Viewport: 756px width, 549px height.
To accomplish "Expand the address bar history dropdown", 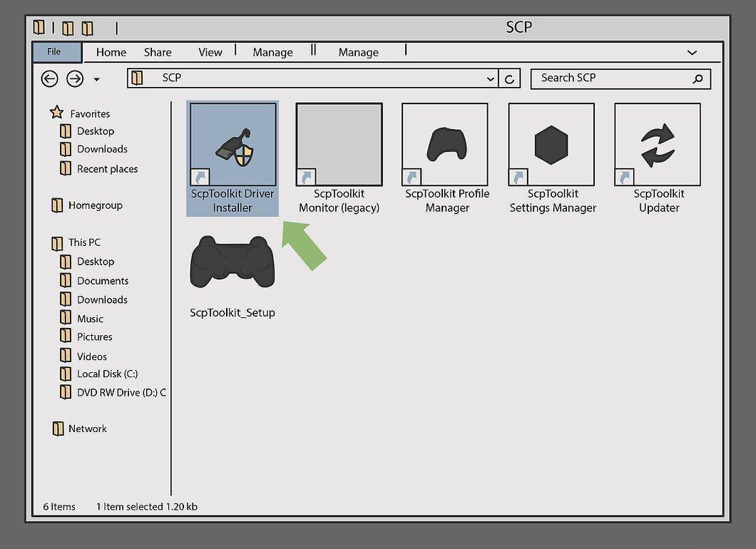I will coord(491,79).
